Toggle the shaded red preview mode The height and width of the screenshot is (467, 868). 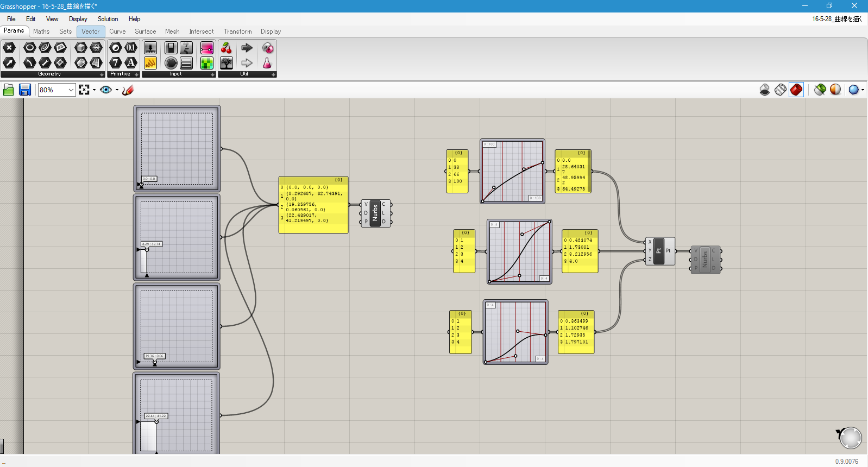796,90
